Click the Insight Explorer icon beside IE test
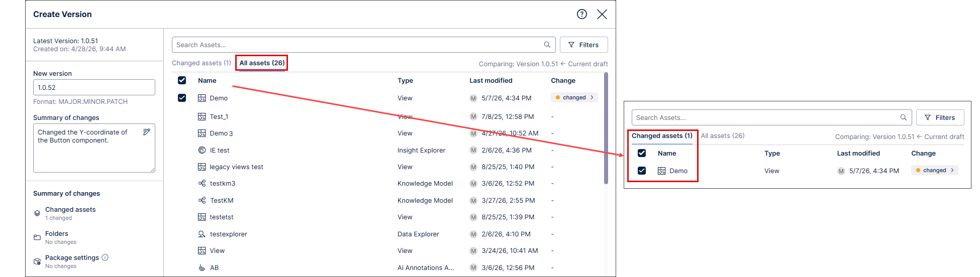The width and height of the screenshot is (980, 277). click(x=202, y=150)
